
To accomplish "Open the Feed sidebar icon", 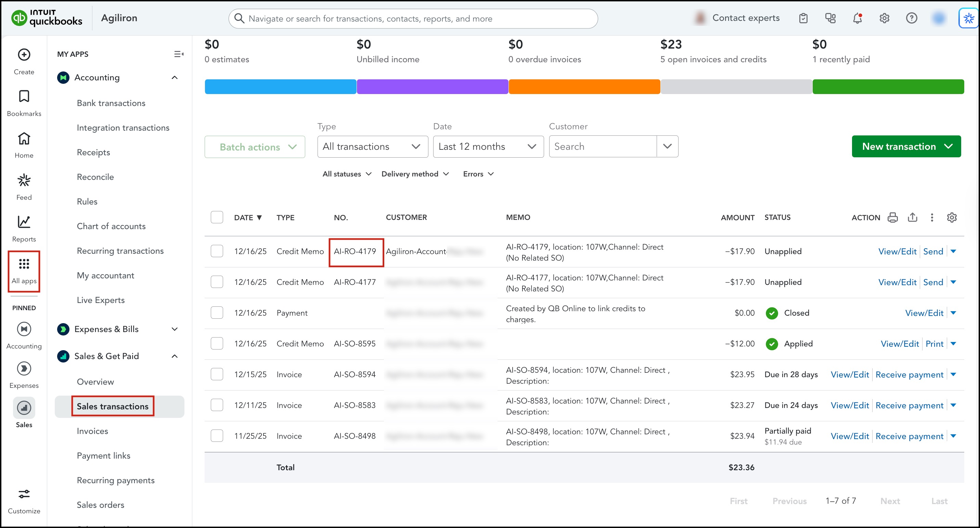I will point(24,181).
